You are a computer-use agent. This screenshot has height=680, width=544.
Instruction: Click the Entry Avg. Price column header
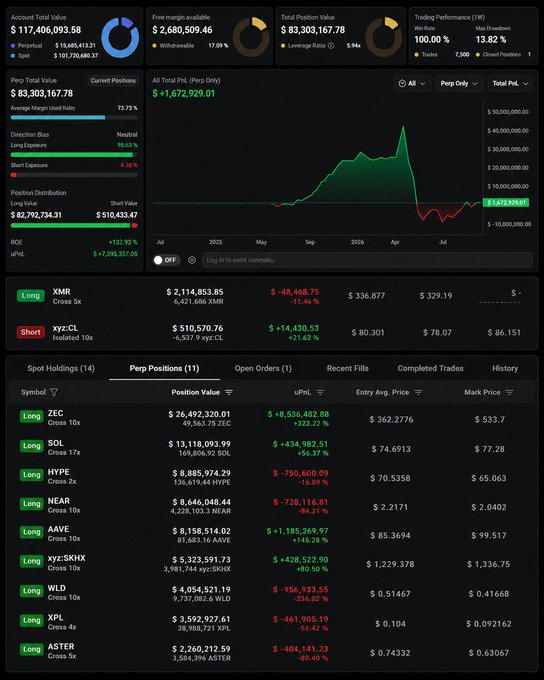(382, 392)
